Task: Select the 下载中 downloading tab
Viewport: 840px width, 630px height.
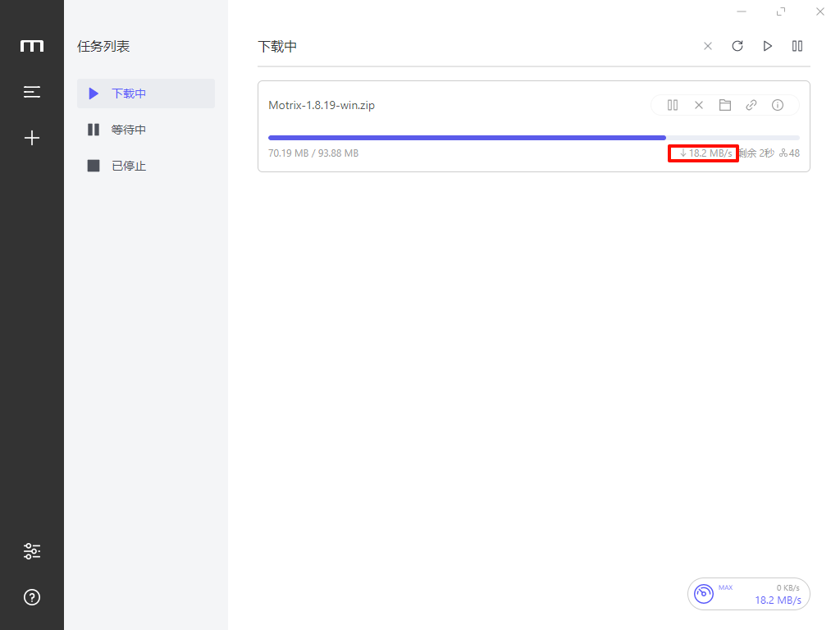Action: [146, 94]
